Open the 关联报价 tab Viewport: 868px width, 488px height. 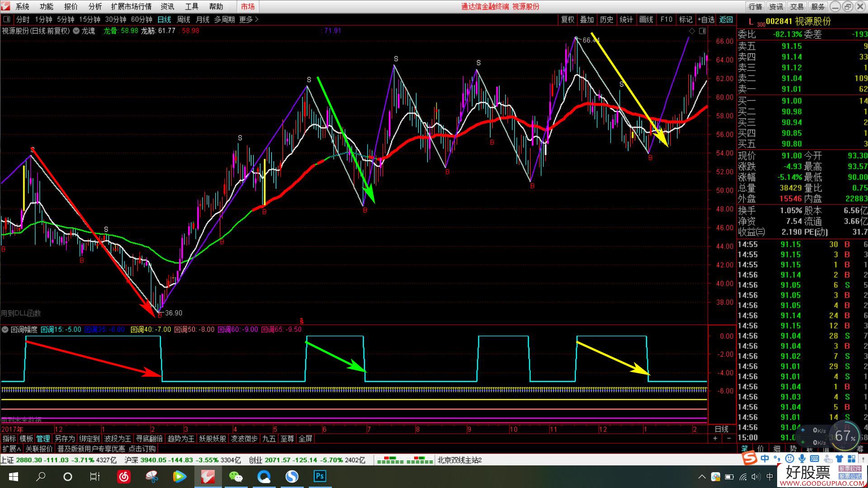39,449
